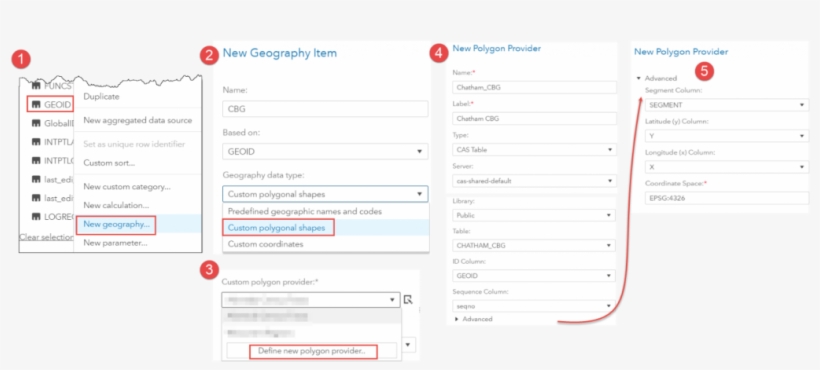Open the Sequence Column dropdown showing seqno
The width and height of the screenshot is (820, 370).
pos(534,306)
